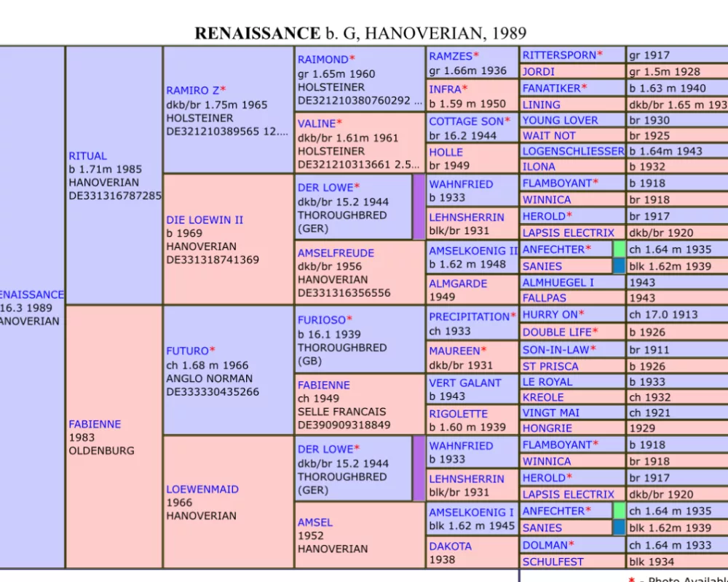Screen dimensions: 728x582
Task: Open the AMSELFREUDE link
Action: tap(335, 253)
